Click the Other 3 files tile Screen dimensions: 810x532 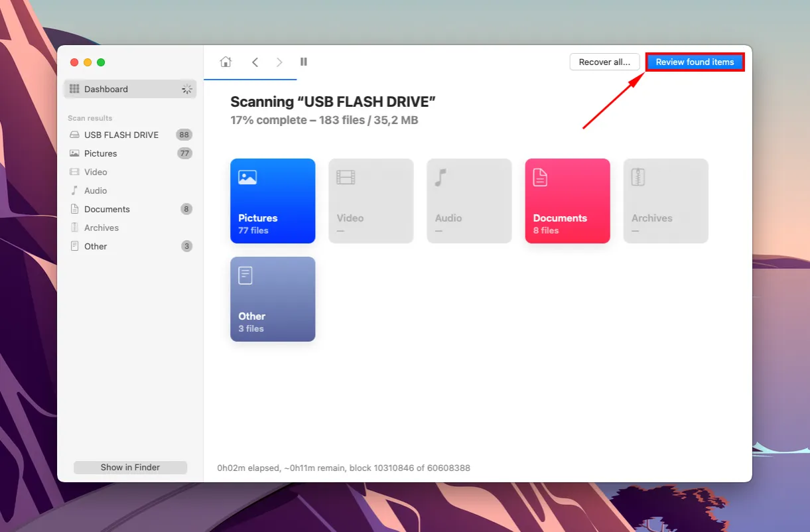click(273, 299)
